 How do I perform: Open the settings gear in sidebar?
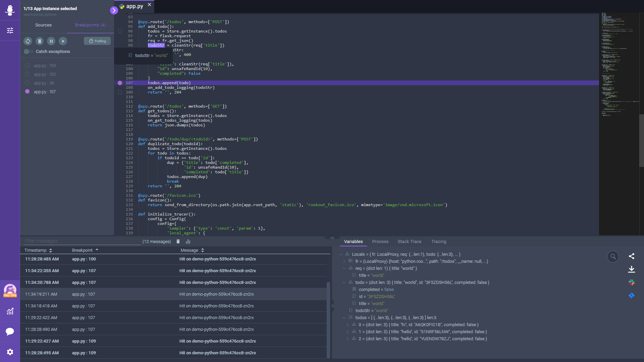pos(10,352)
